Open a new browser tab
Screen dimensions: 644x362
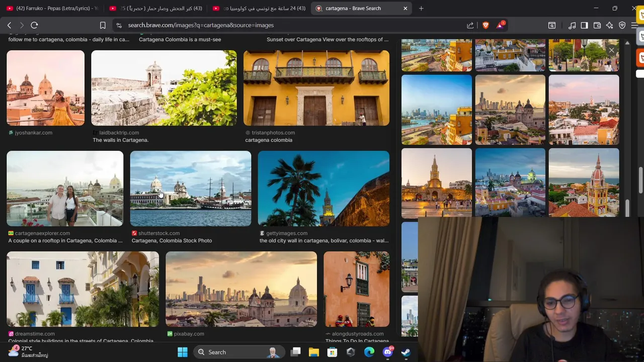pos(421,8)
